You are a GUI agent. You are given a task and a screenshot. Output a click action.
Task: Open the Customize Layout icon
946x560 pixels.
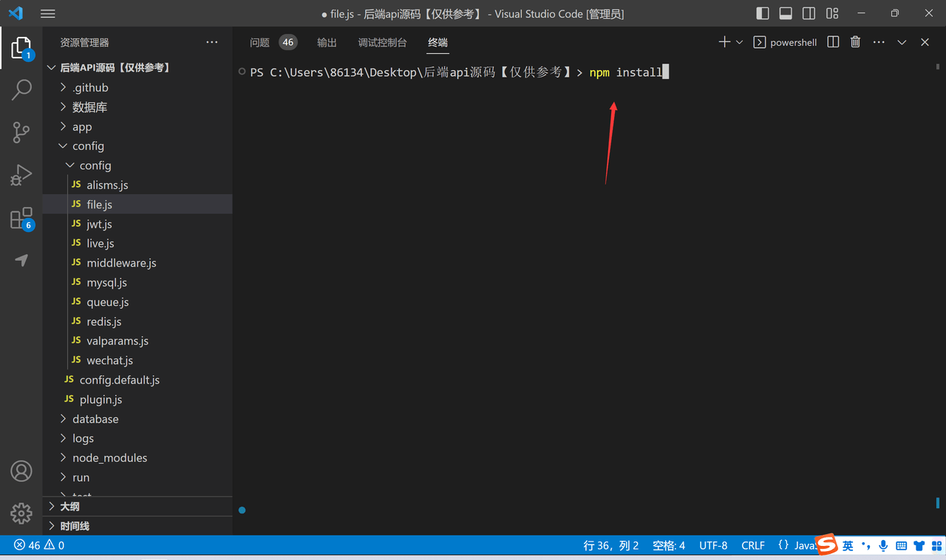pyautogui.click(x=832, y=13)
